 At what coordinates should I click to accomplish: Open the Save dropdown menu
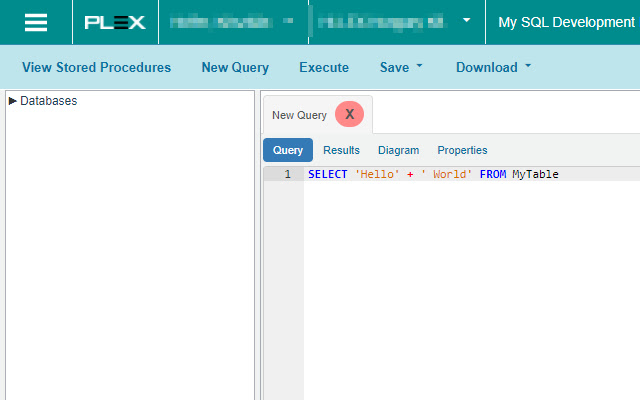401,67
